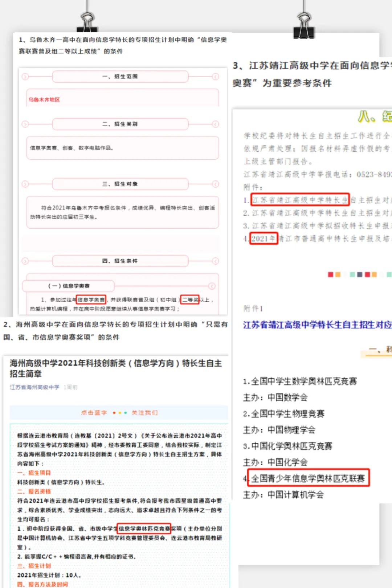Click circle icon right of (一)信息学奥赛 header
Viewport: 392px width, 588px height.
coord(212,286)
